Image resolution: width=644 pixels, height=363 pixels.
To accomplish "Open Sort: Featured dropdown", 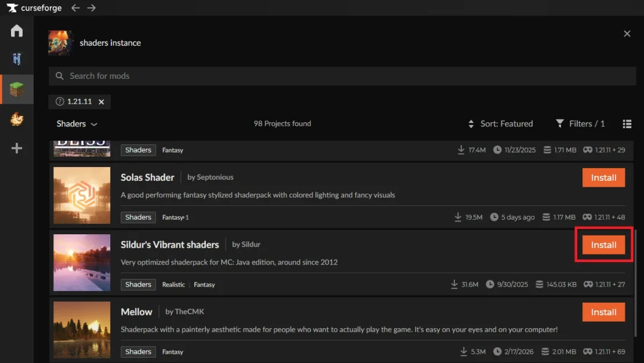I will [501, 124].
